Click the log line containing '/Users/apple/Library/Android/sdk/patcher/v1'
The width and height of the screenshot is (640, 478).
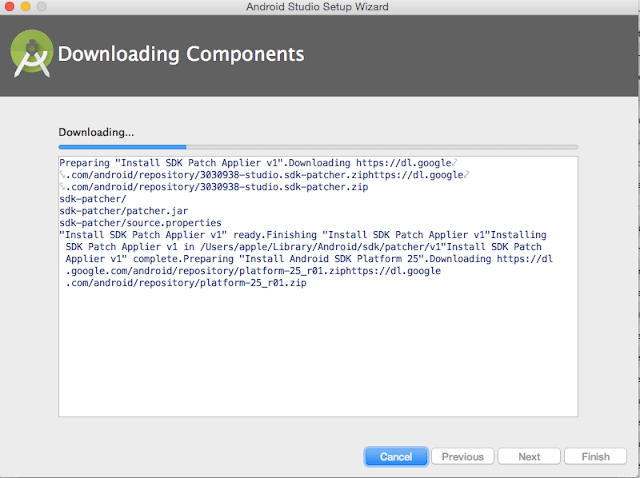[303, 247]
